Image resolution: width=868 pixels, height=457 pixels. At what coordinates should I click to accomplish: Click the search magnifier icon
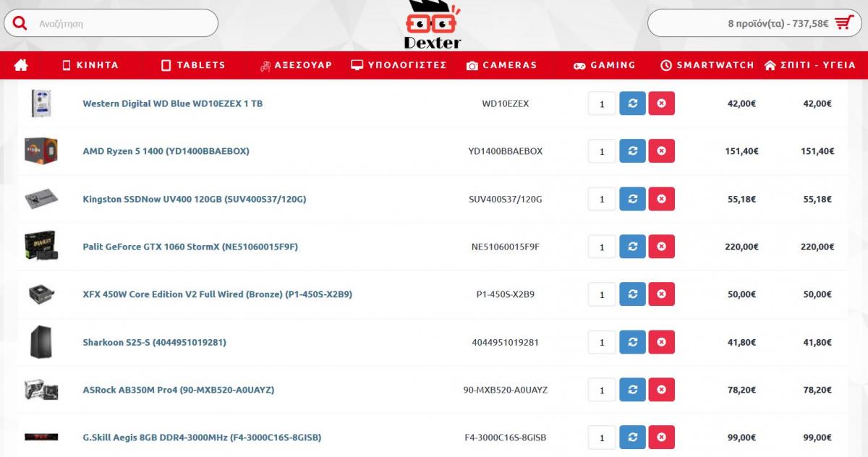tap(20, 23)
